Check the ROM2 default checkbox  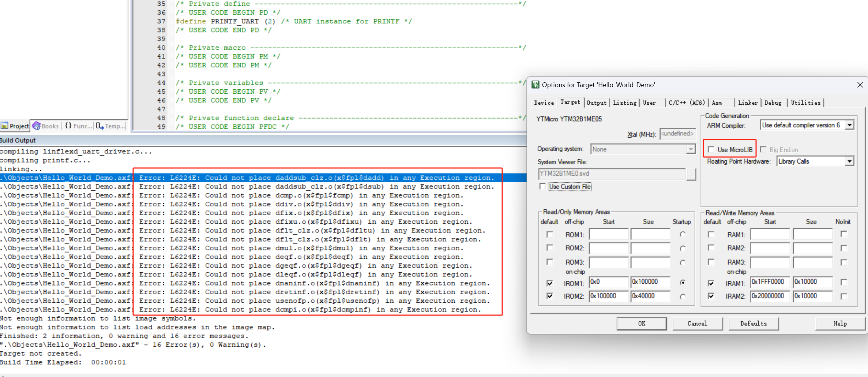549,248
